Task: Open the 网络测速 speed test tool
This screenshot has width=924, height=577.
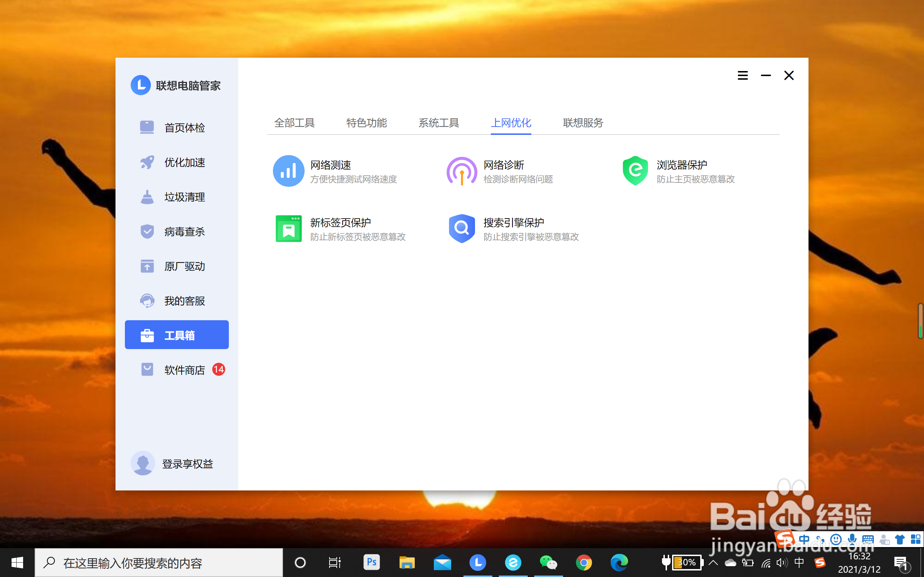Action: pyautogui.click(x=330, y=171)
